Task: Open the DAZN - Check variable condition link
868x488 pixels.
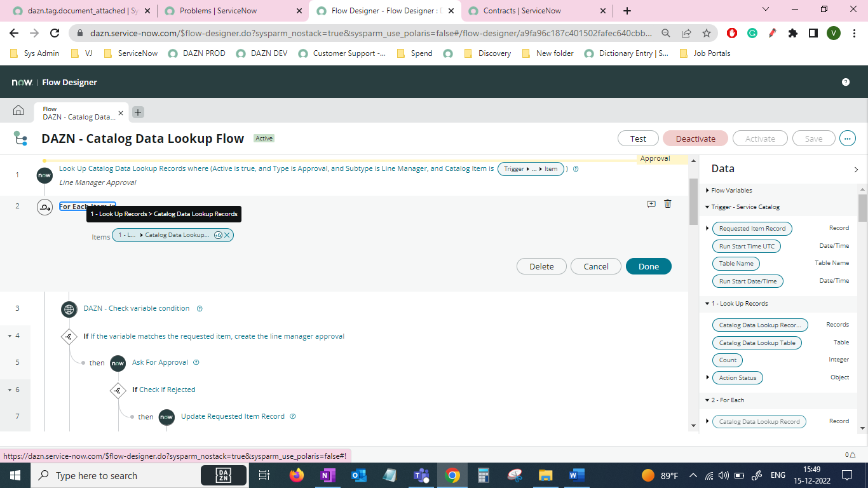Action: pos(137,309)
